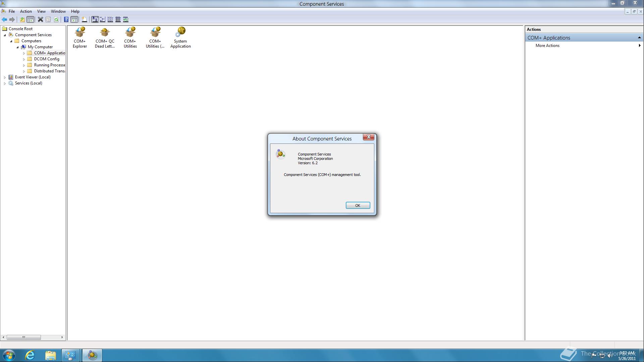
Task: Expand Services (Local) node
Action: click(x=5, y=83)
